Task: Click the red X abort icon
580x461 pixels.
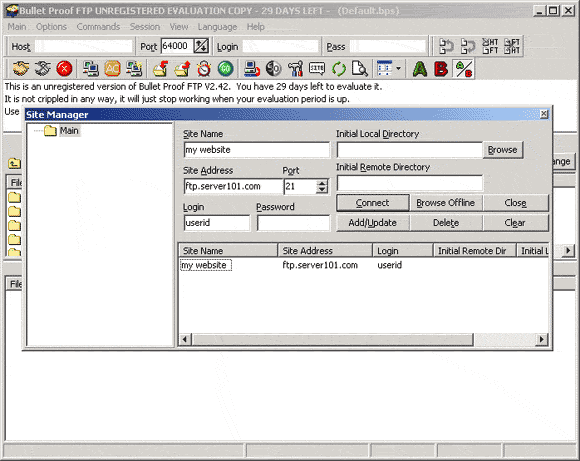Action: point(64,69)
